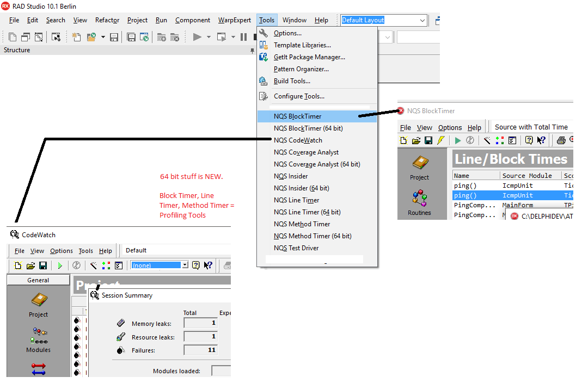588x383 pixels.
Task: Click the Open folder icon in CodeWatch toolbar
Action: click(x=30, y=265)
